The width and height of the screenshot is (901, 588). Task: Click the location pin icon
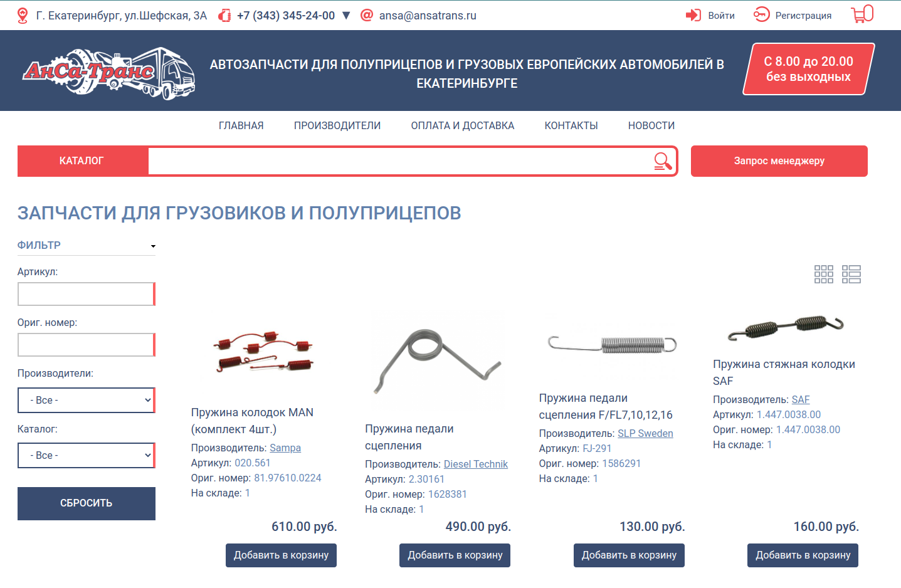[x=23, y=16]
